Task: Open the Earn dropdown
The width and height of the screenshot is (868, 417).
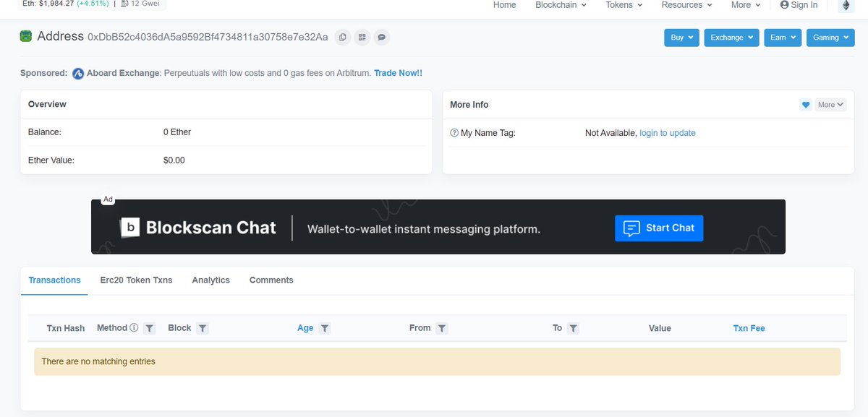Action: coord(783,38)
